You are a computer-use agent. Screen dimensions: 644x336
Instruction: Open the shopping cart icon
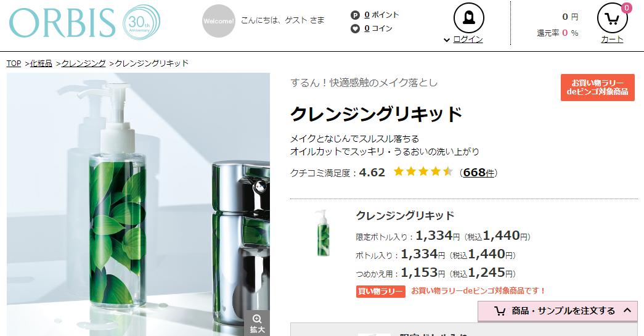click(612, 18)
